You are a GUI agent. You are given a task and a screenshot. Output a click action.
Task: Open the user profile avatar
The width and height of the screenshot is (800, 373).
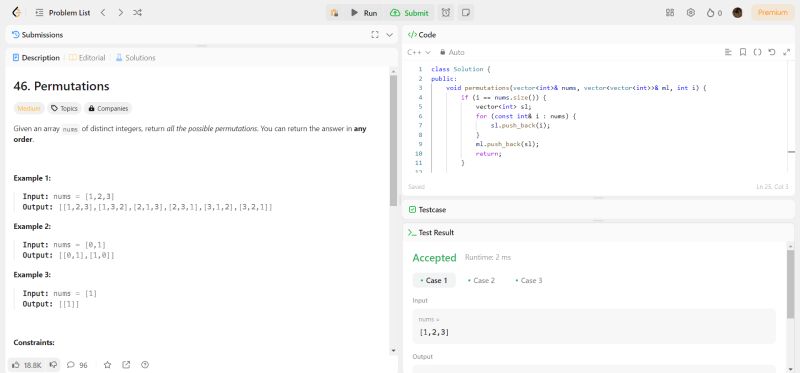[737, 13]
